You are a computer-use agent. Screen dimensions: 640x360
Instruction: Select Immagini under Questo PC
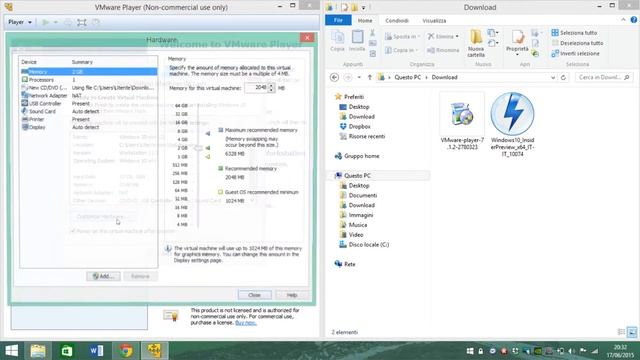pyautogui.click(x=356, y=215)
